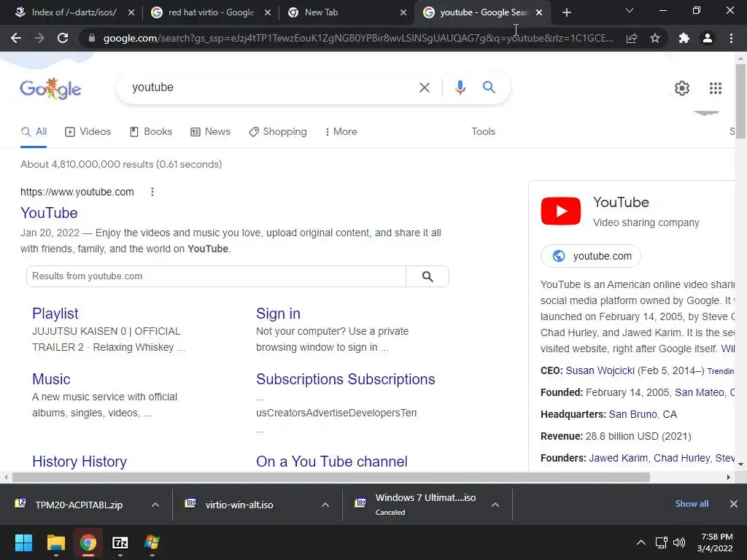Go back with the browser back arrow
The height and width of the screenshot is (560, 747).
pyautogui.click(x=16, y=38)
